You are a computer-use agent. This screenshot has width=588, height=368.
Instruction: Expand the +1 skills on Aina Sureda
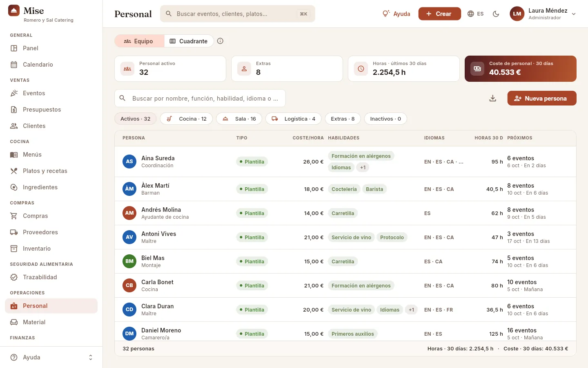tap(363, 168)
